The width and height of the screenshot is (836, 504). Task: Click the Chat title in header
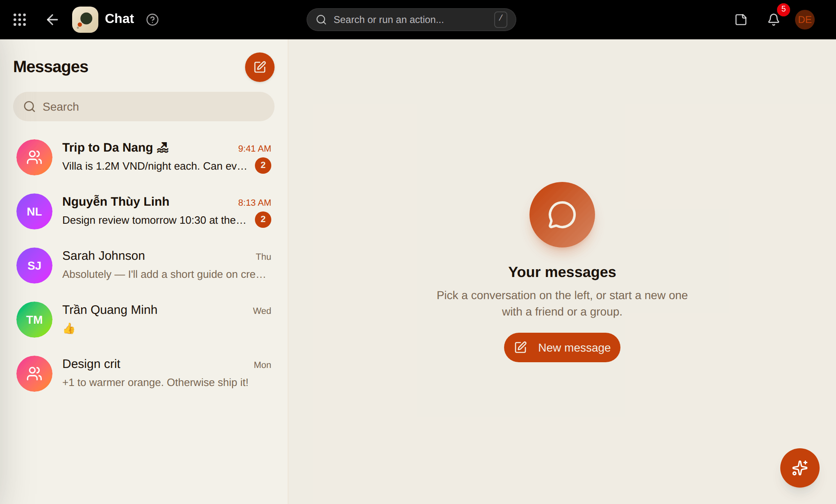point(119,19)
